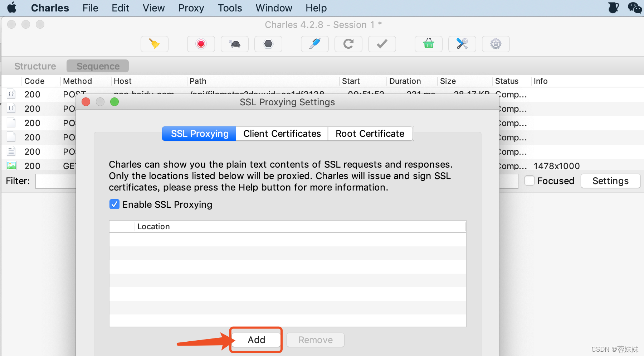Click the green shopping basket icon

(x=429, y=44)
